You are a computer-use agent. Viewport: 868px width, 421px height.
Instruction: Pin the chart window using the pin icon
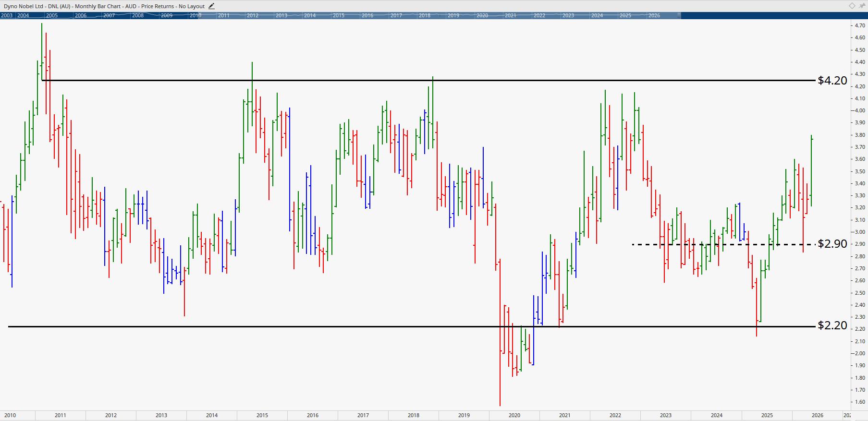pos(862,6)
